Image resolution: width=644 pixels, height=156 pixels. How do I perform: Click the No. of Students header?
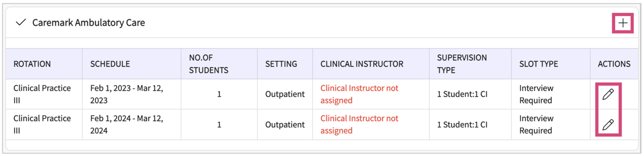click(209, 64)
